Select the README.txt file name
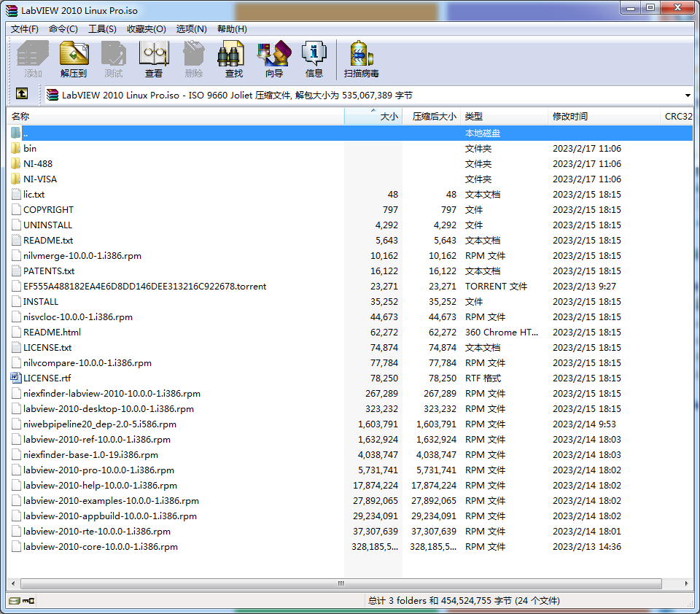This screenshot has height=614, width=700. (48, 240)
